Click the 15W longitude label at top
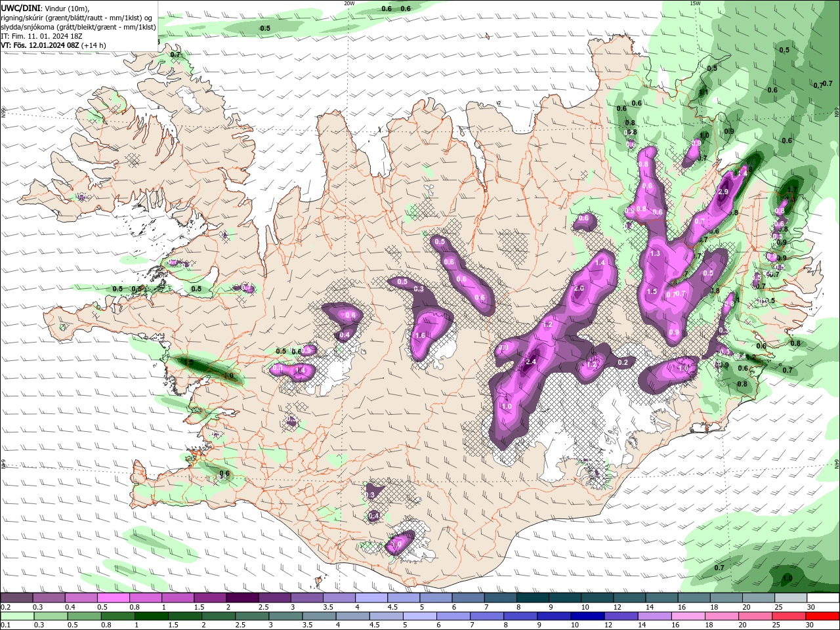840x630 pixels. (695, 3)
